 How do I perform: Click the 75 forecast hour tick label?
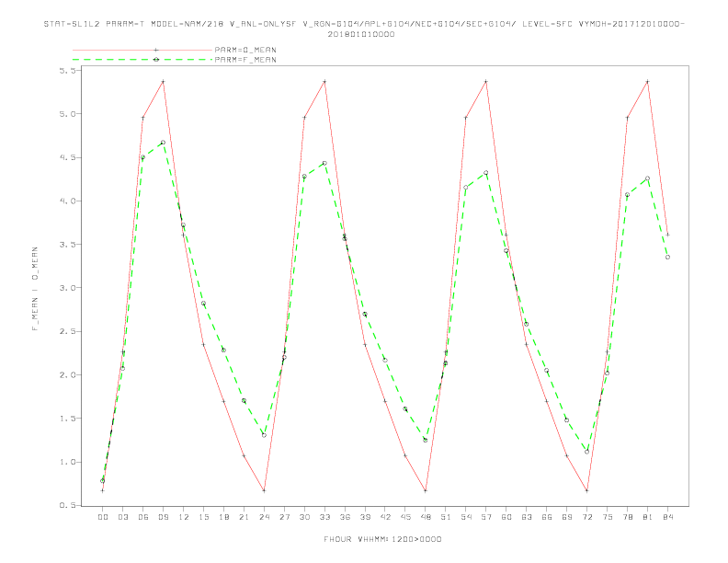[608, 517]
